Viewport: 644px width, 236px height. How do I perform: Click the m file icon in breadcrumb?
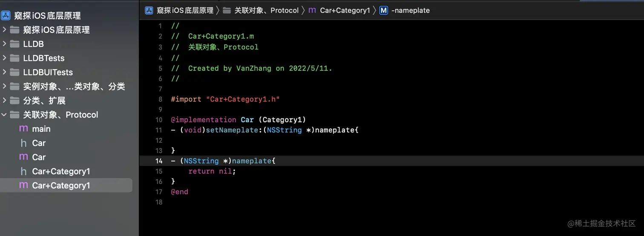tap(312, 10)
